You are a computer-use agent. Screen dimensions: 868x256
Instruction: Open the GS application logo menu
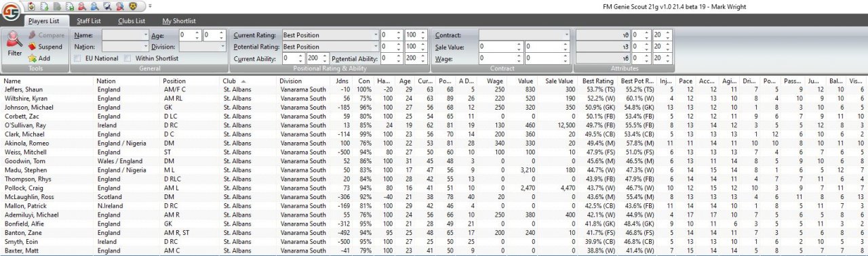point(11,12)
